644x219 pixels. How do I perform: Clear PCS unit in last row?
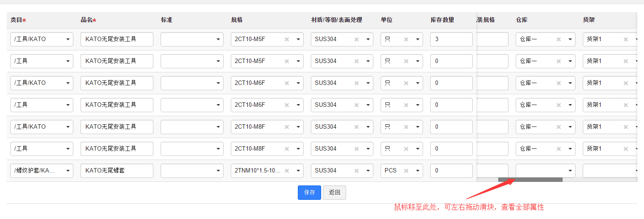(x=406, y=171)
